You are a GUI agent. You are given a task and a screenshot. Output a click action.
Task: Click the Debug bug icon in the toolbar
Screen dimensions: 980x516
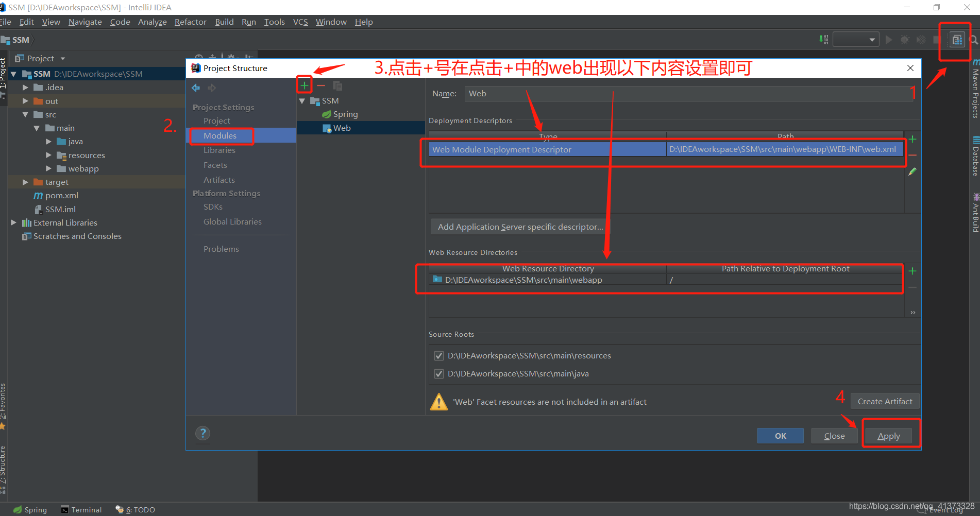905,40
